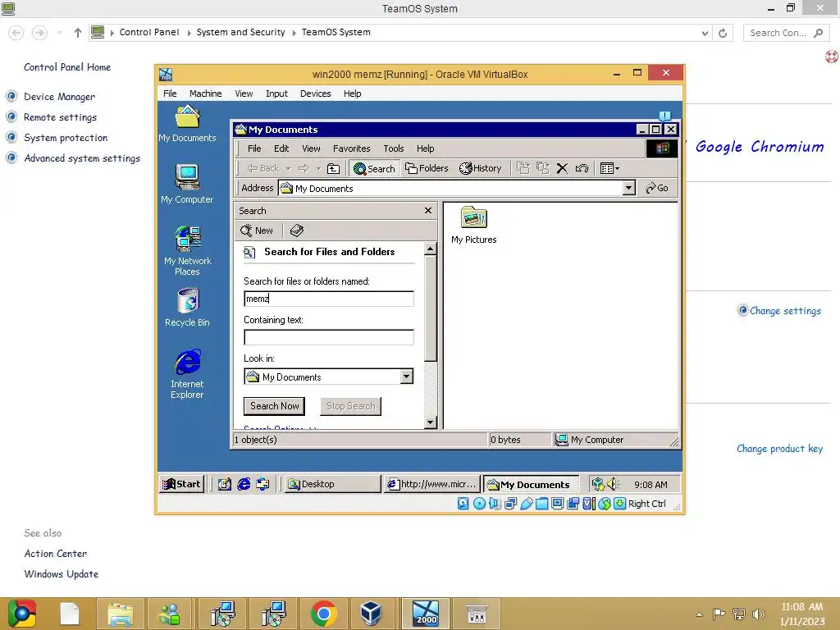This screenshot has height=630, width=840.
Task: Click the file name search field containing memz
Action: coord(329,299)
